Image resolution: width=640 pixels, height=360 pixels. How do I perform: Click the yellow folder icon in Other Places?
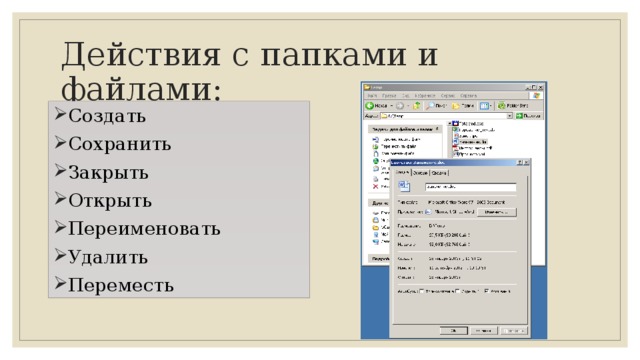pyautogui.click(x=376, y=227)
